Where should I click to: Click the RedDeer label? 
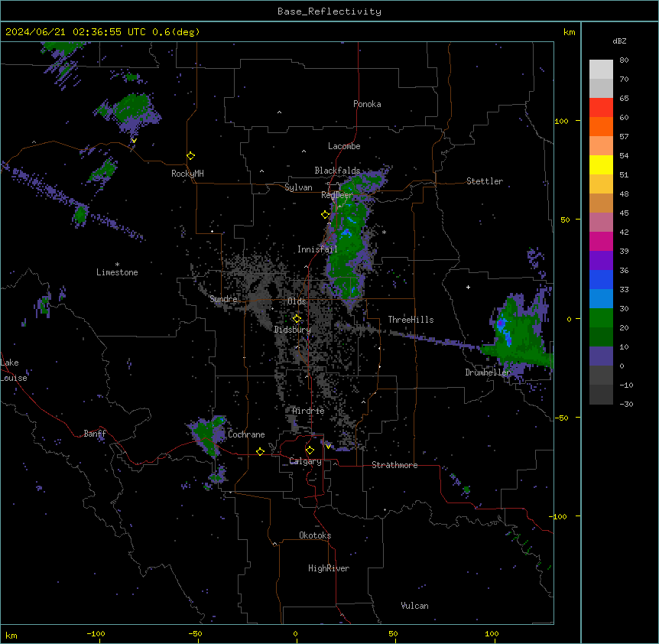[x=337, y=195]
